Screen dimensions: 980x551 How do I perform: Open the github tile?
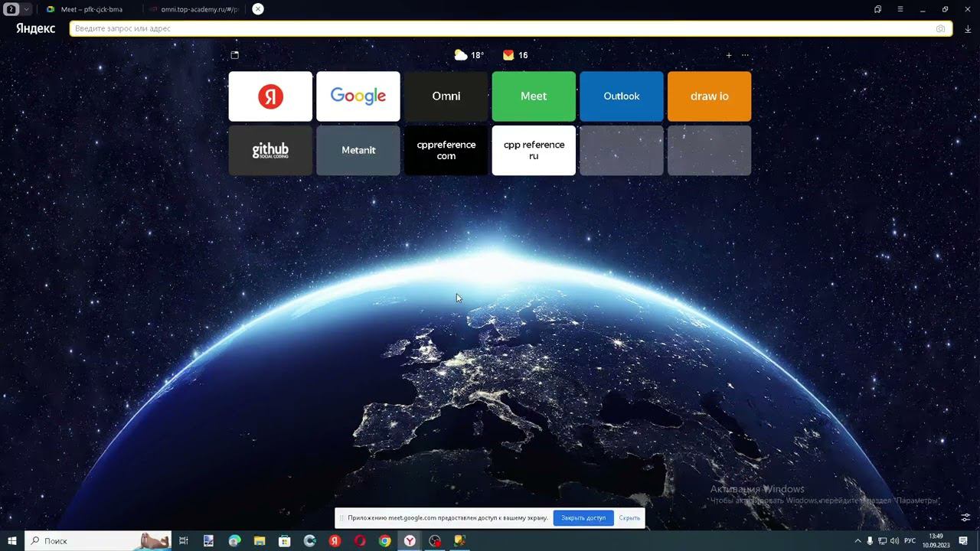(270, 151)
